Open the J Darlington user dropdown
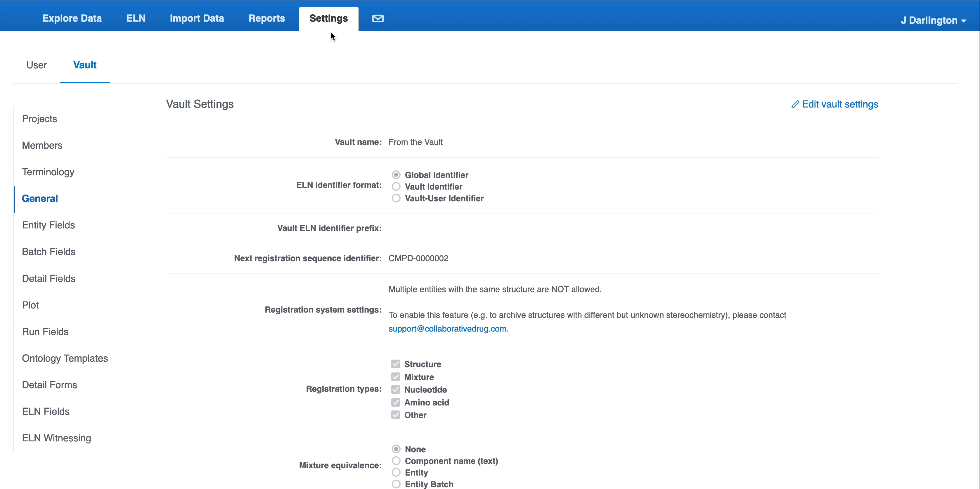Image resolution: width=980 pixels, height=489 pixels. [x=933, y=20]
